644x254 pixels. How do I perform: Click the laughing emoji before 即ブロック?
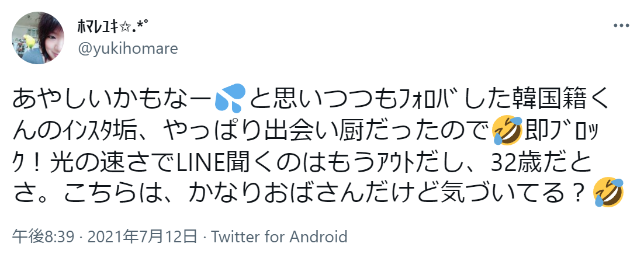click(507, 131)
